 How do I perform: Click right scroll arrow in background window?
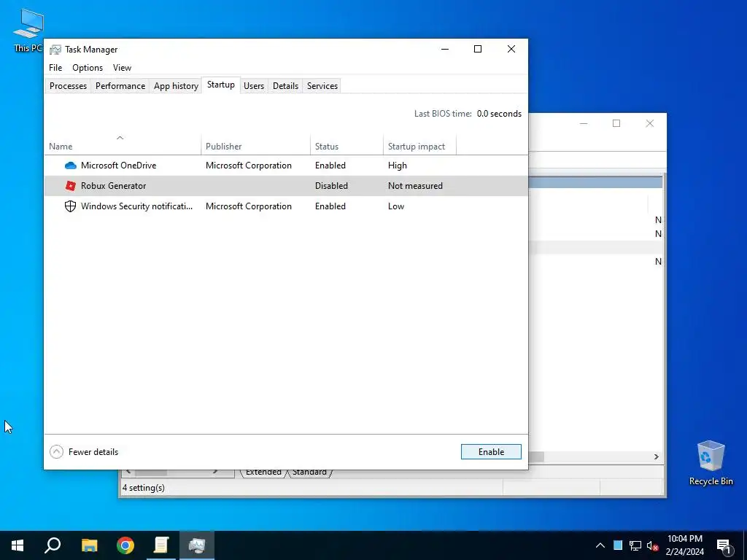[x=656, y=456]
